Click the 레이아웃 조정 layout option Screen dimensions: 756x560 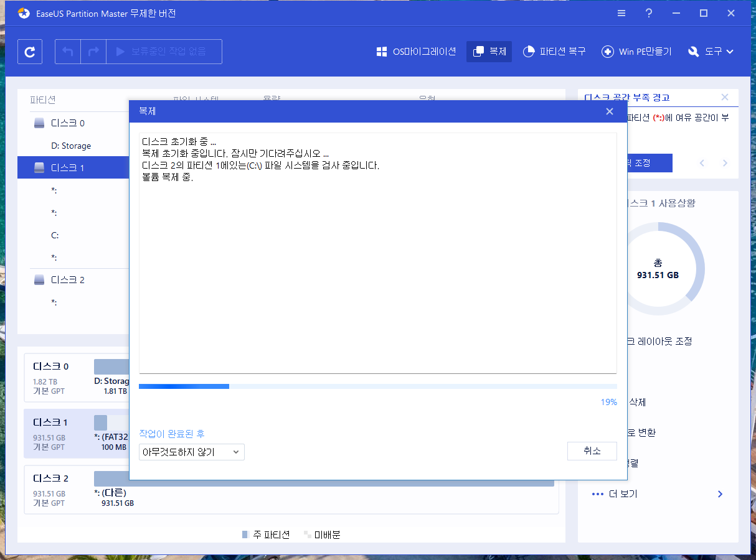tap(659, 341)
